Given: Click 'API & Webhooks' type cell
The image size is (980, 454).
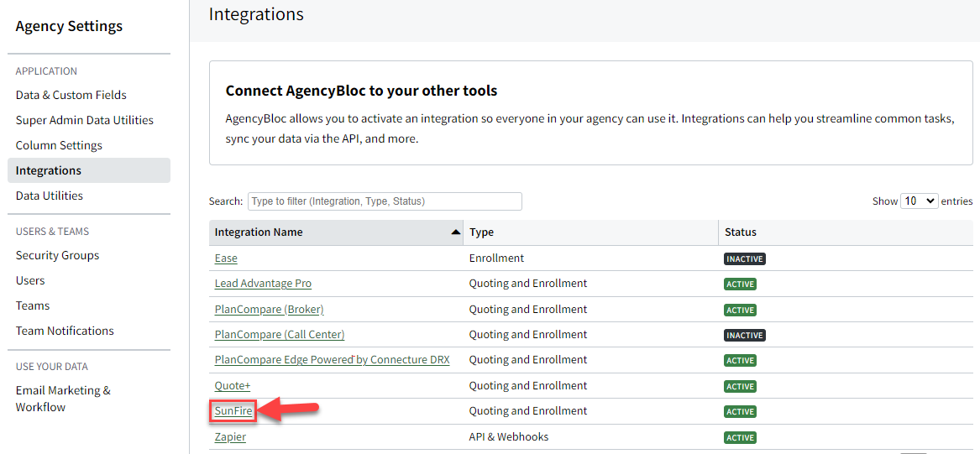Looking at the screenshot, I should point(508,437).
